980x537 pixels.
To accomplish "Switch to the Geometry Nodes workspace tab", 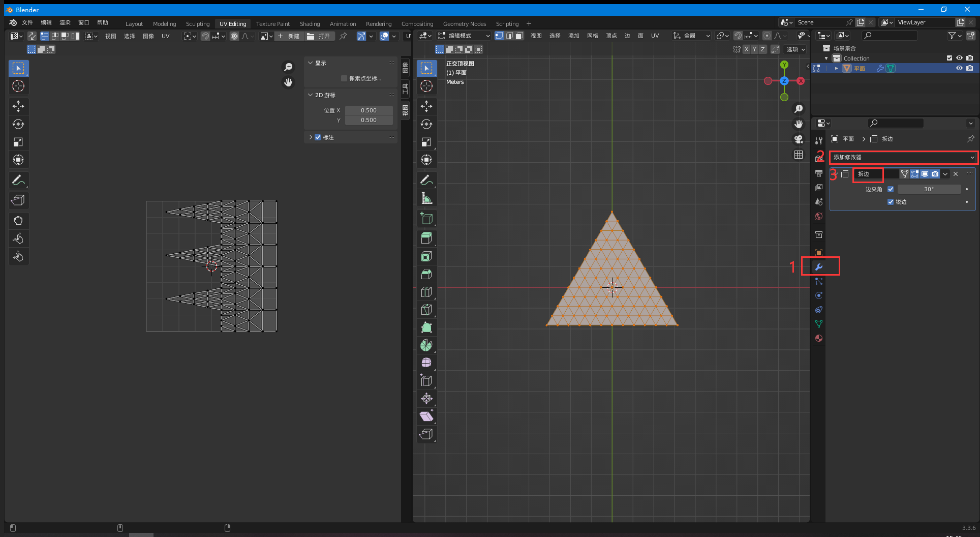I will tap(465, 24).
